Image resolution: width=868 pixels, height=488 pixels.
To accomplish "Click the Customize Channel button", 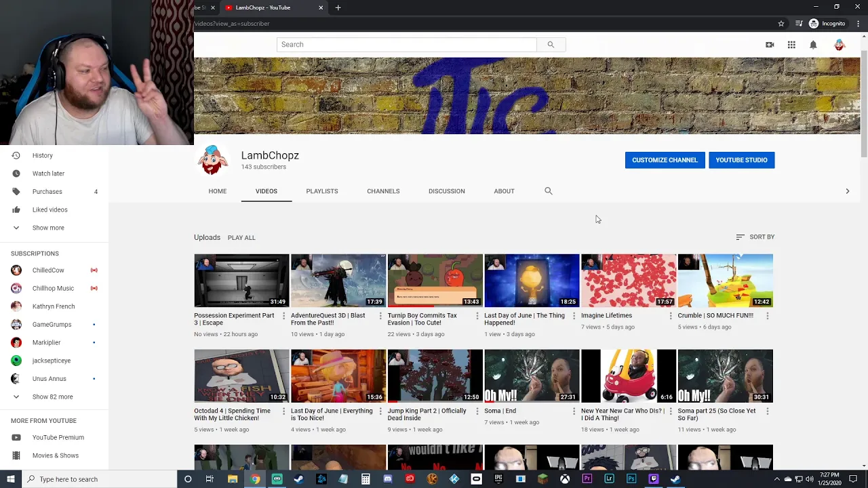I will (665, 160).
